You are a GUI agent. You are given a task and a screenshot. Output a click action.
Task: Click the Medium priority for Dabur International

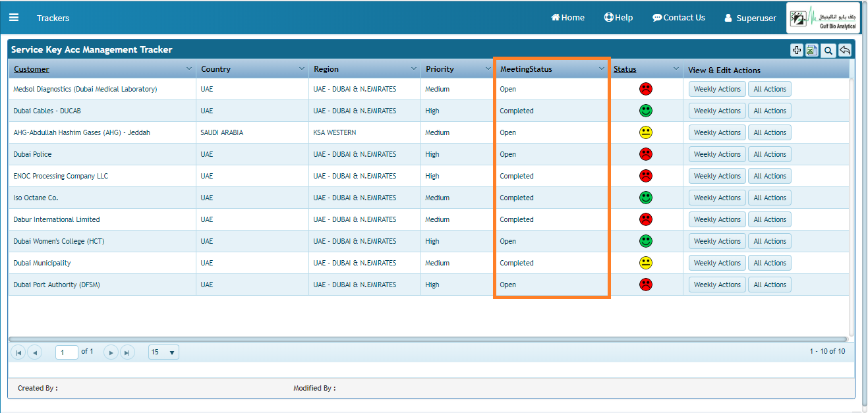[438, 219]
